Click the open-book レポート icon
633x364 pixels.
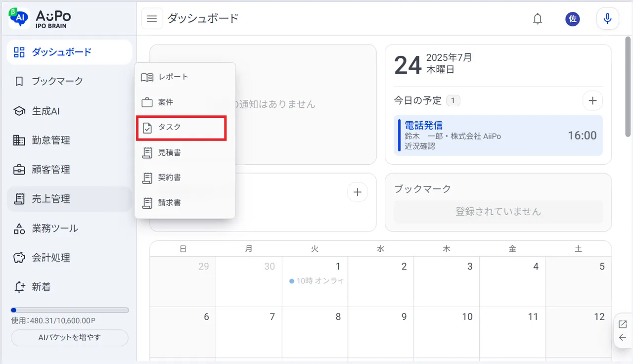147,77
